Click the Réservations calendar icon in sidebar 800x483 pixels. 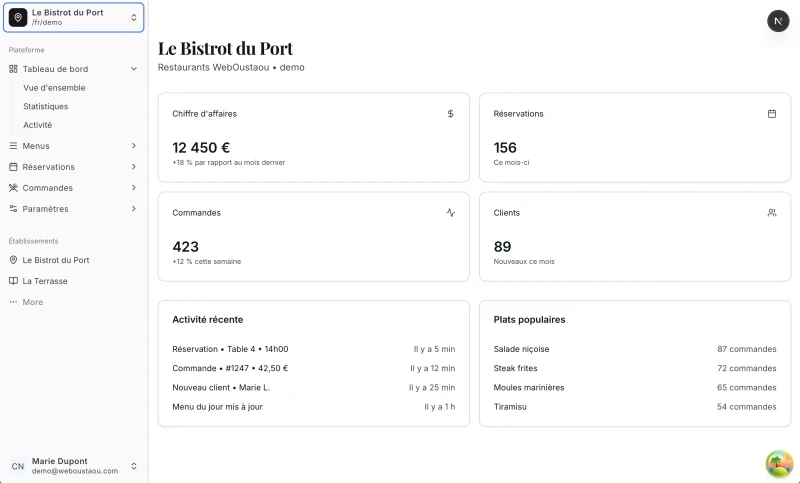(13, 167)
